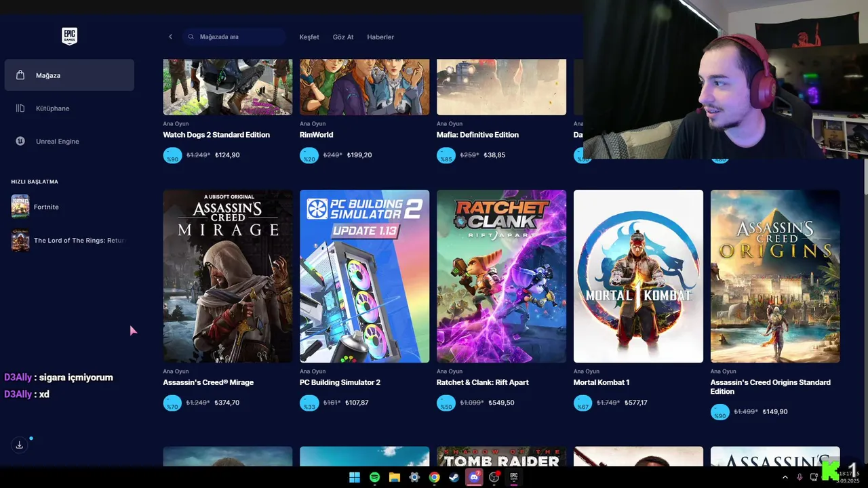Click the Assassin's Creed® Mirage title
868x488 pixels.
(x=208, y=382)
